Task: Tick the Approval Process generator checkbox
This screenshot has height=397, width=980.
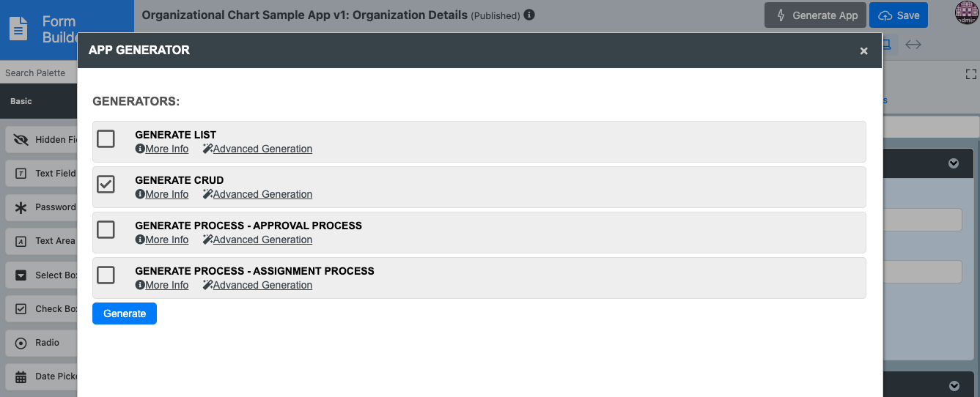Action: click(106, 230)
